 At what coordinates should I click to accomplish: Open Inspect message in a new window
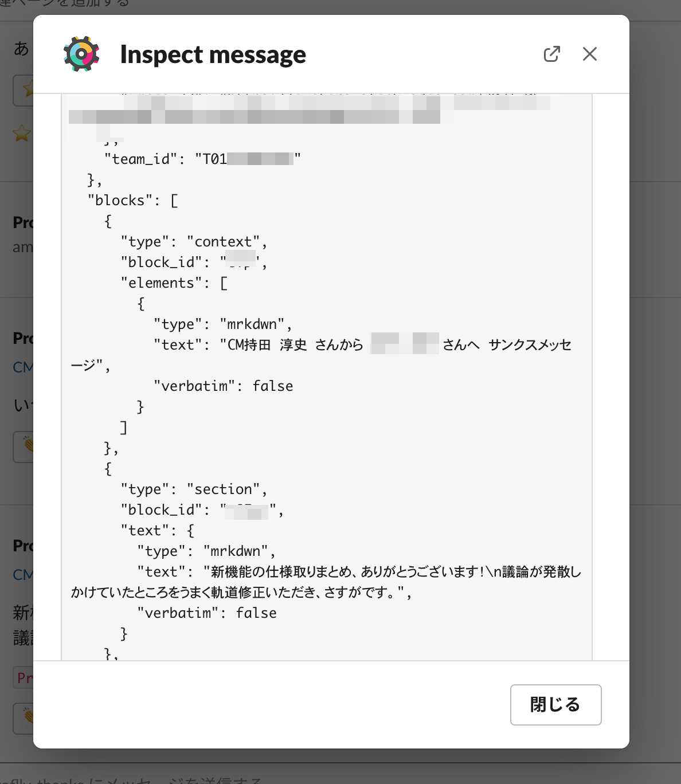click(551, 54)
